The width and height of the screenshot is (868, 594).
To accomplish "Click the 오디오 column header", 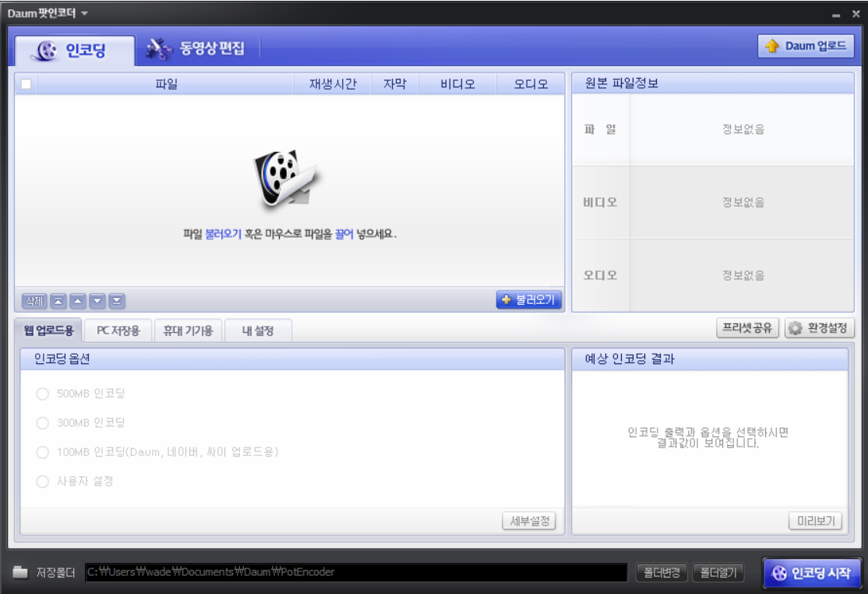I will point(531,84).
